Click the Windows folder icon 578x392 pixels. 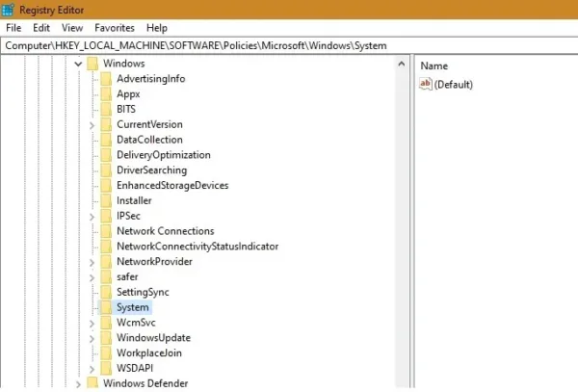tap(92, 64)
